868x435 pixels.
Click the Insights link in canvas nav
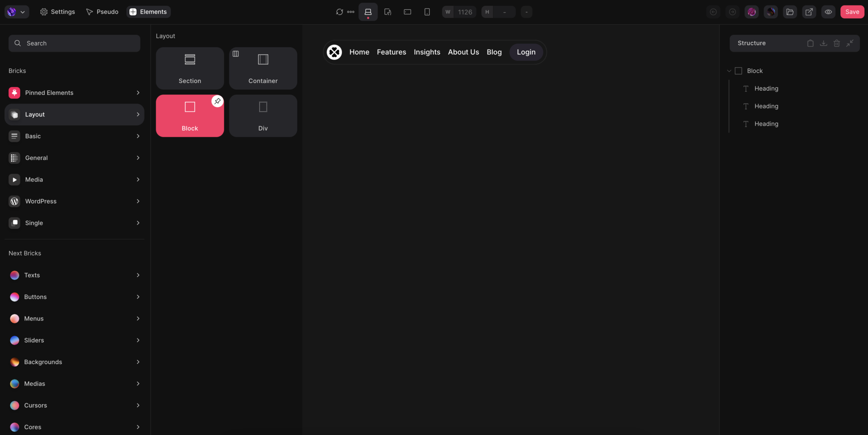(427, 52)
